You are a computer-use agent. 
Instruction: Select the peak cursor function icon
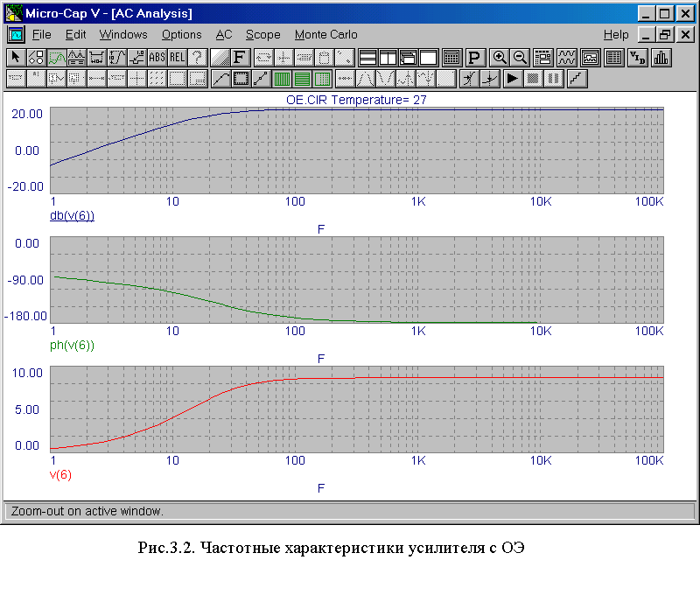click(x=365, y=79)
